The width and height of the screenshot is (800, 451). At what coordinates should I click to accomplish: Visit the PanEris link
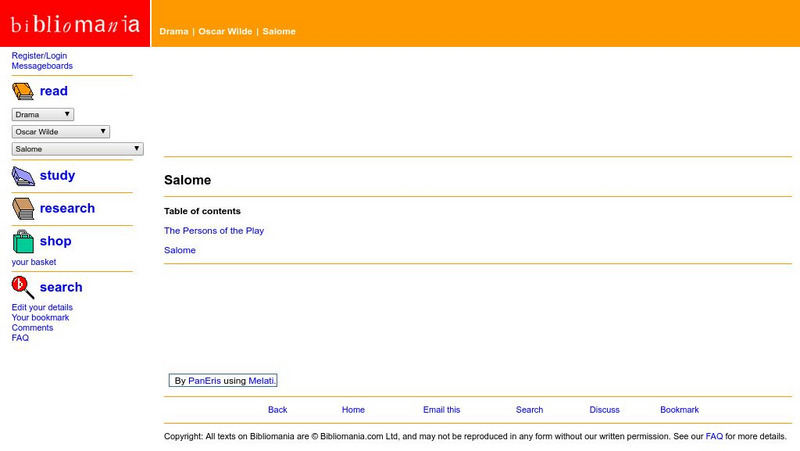click(x=205, y=381)
